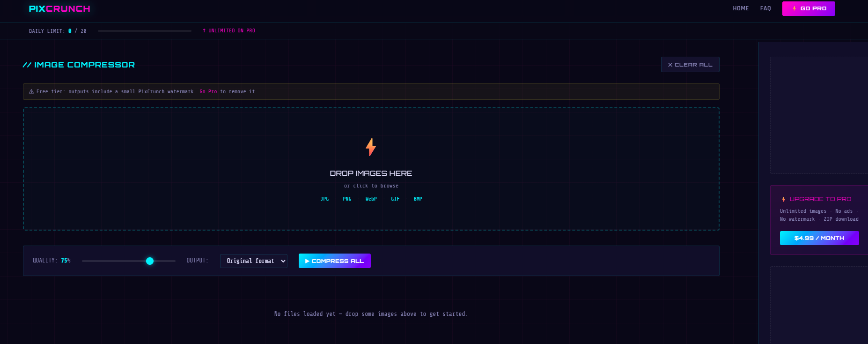Click the PixCrunch logo
Viewport: 868px width, 344px height.
click(x=59, y=9)
